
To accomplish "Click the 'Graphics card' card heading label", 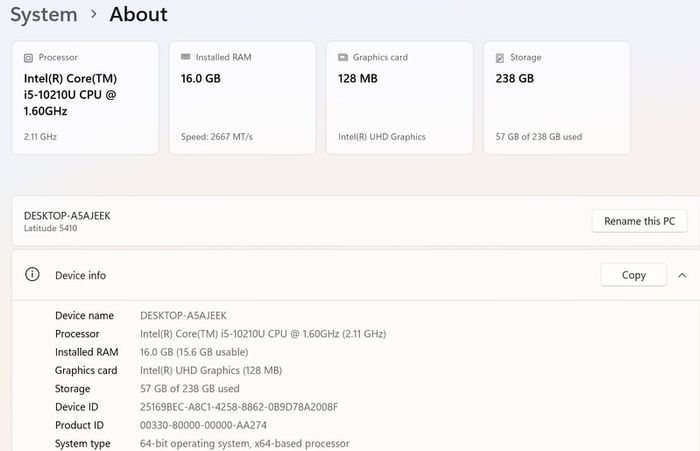I will coord(380,58).
